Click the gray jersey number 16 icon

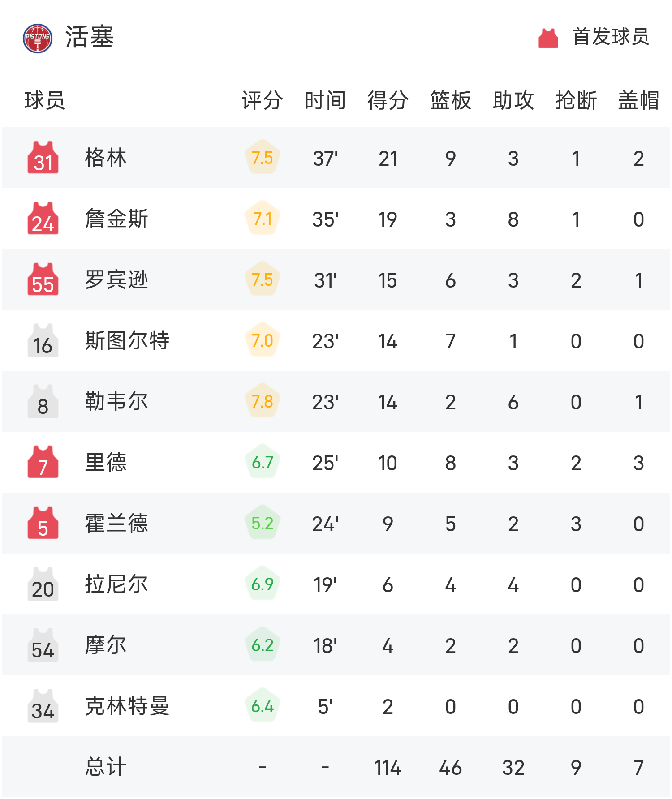(43, 341)
